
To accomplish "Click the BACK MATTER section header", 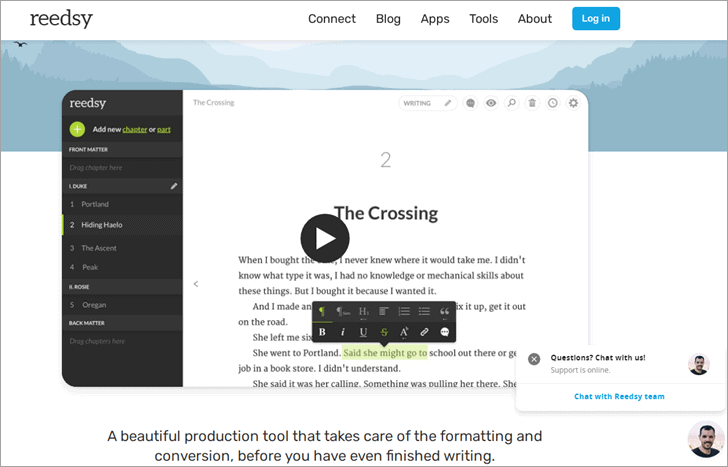I will pyautogui.click(x=123, y=323).
